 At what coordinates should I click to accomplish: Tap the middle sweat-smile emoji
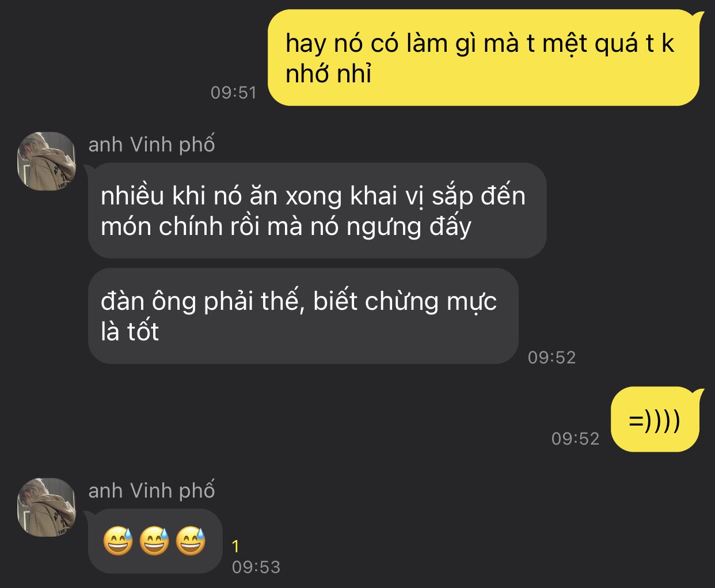point(154,541)
